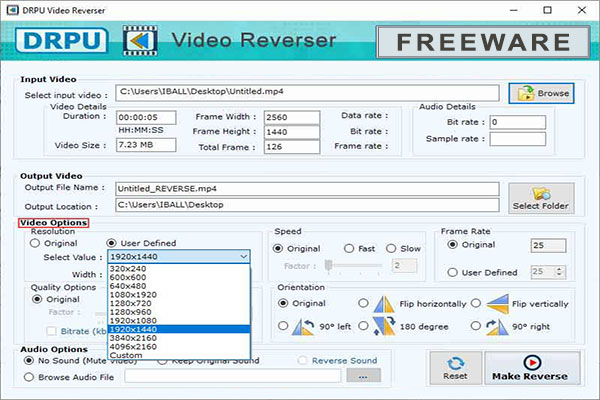Select Fast speed radio button
This screenshot has height=400, width=600.
click(x=349, y=248)
